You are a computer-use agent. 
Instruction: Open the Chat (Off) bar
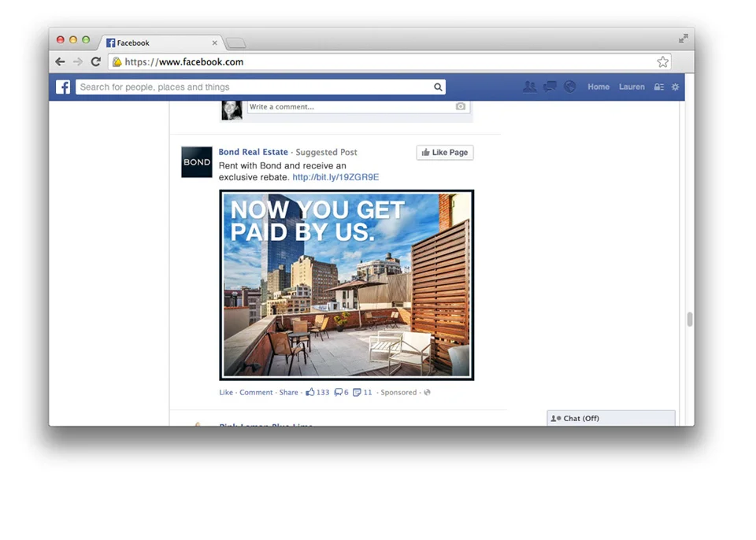611,418
